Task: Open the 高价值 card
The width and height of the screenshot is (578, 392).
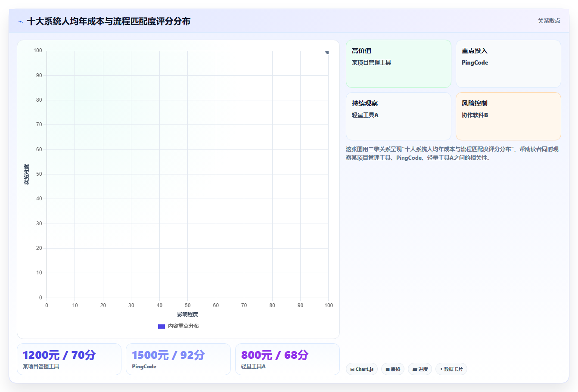Action: pyautogui.click(x=398, y=64)
